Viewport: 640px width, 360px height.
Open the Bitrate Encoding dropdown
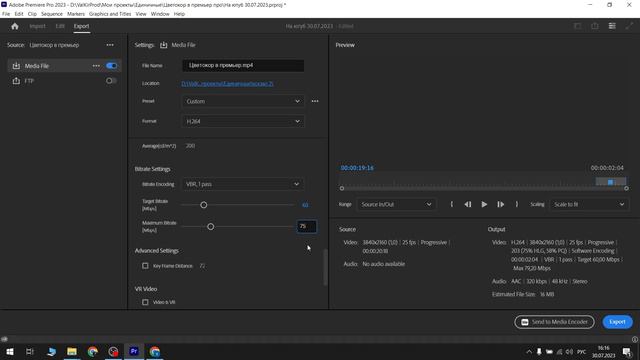[x=243, y=184]
